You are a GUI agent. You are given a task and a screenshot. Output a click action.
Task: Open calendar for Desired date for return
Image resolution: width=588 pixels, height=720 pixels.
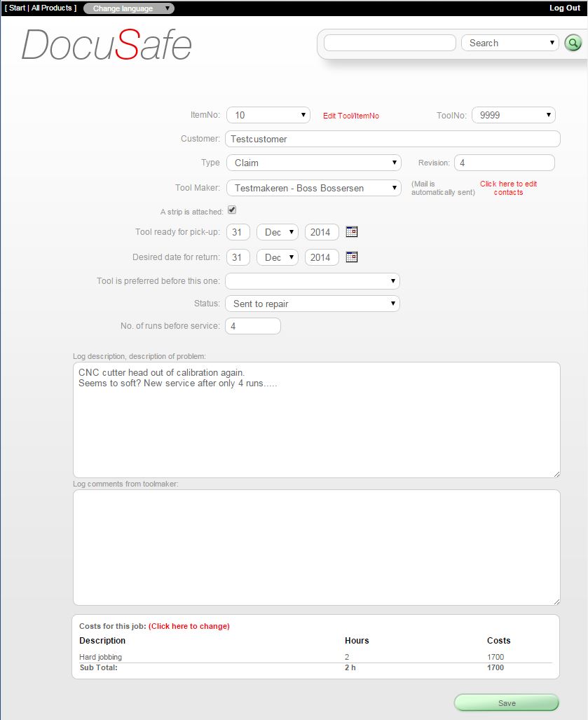click(x=352, y=257)
